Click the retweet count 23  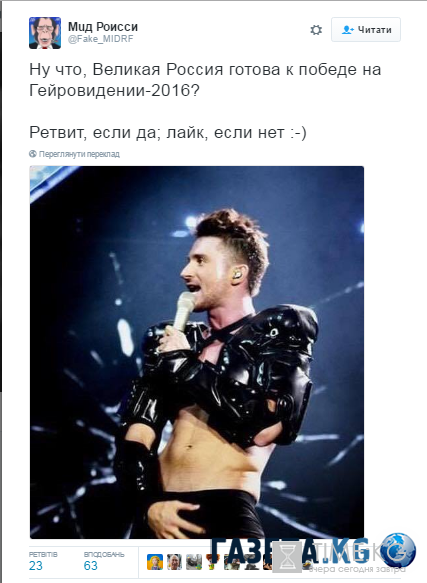coord(36,566)
